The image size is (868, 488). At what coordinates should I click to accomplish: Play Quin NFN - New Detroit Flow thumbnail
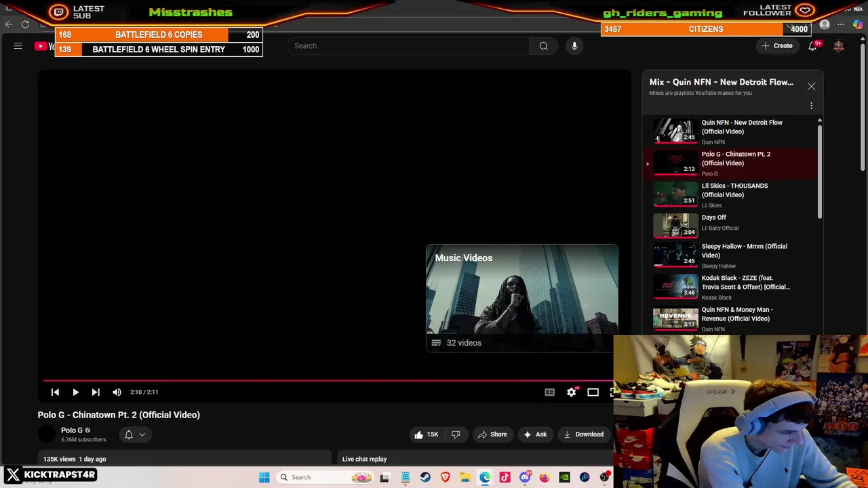pos(675,131)
